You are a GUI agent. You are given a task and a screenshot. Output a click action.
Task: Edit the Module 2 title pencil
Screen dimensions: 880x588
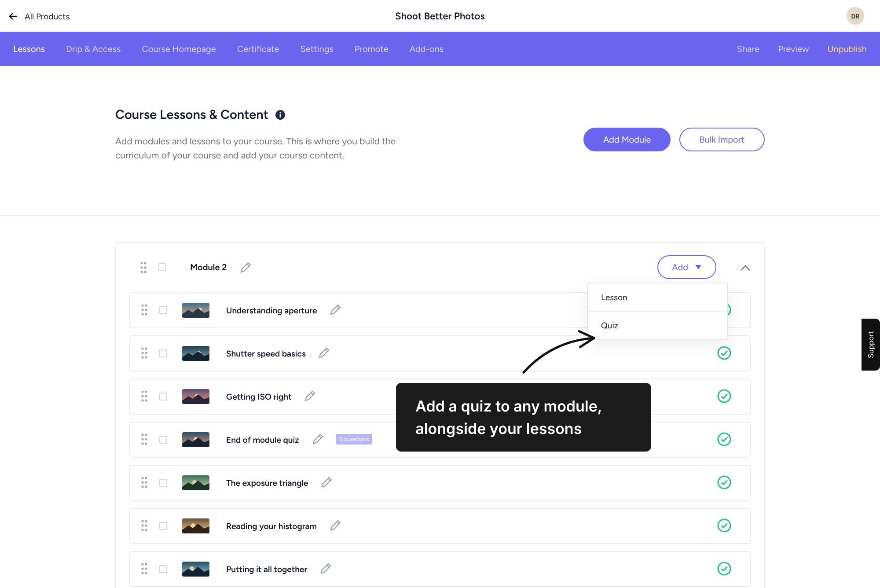pos(246,267)
